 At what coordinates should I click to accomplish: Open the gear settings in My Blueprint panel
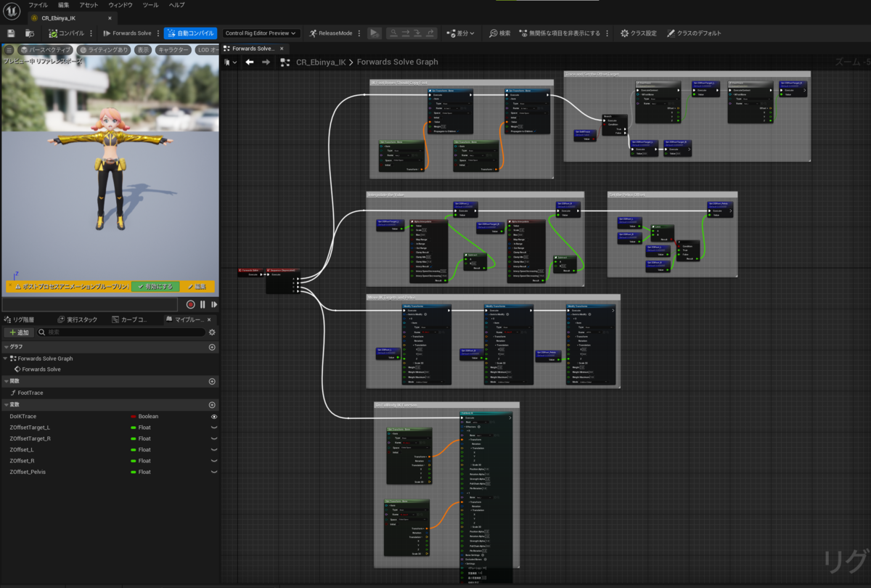212,332
